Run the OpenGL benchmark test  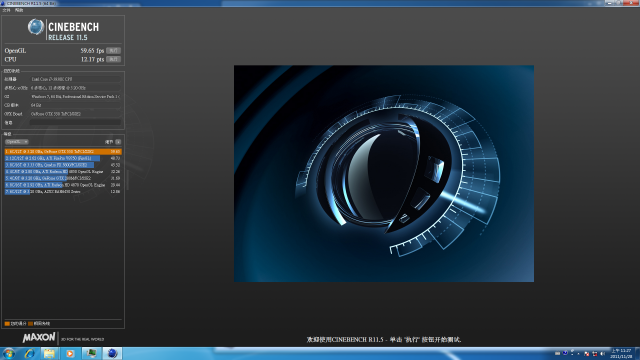point(113,51)
